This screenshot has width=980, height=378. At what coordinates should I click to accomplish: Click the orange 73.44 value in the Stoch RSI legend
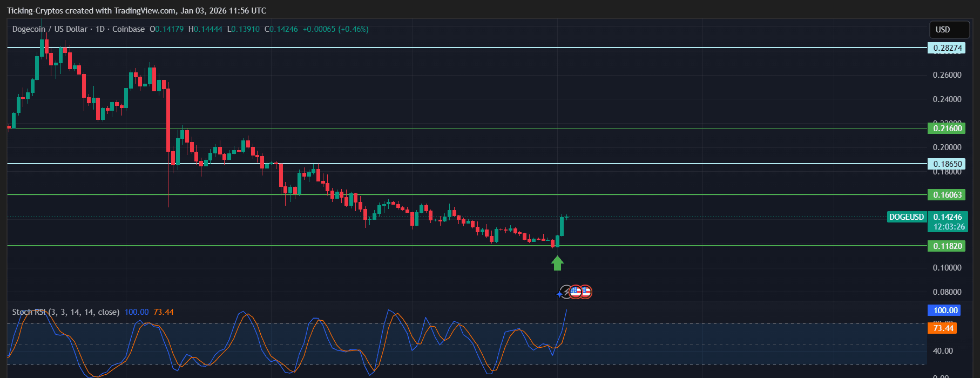click(164, 312)
